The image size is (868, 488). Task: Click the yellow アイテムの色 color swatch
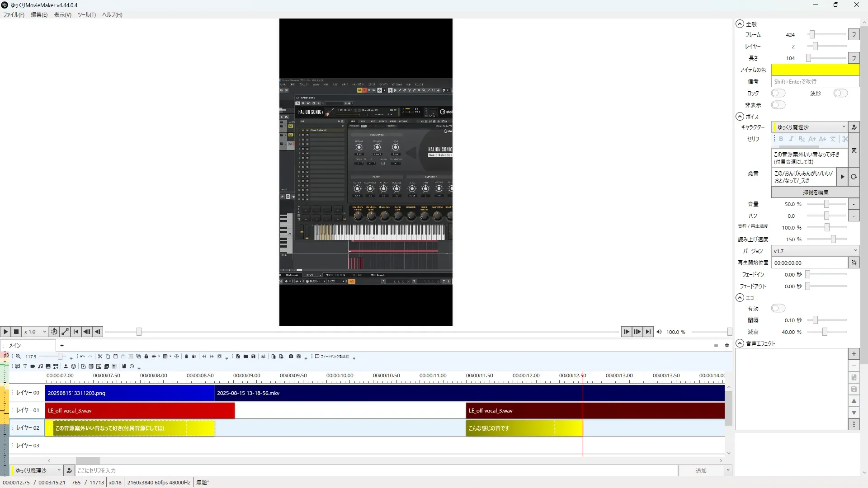tap(815, 70)
